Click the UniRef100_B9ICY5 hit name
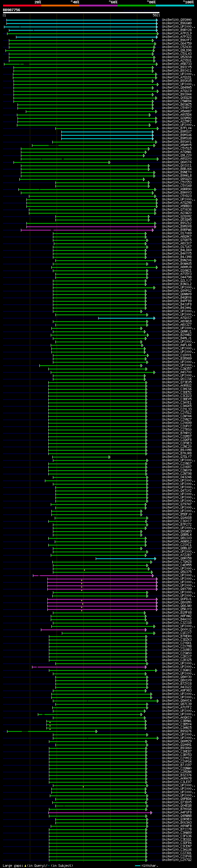 pyautogui.click(x=176, y=67)
